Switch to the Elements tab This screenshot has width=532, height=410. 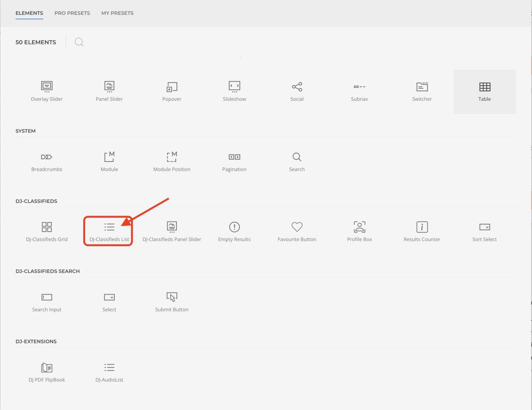tap(29, 13)
